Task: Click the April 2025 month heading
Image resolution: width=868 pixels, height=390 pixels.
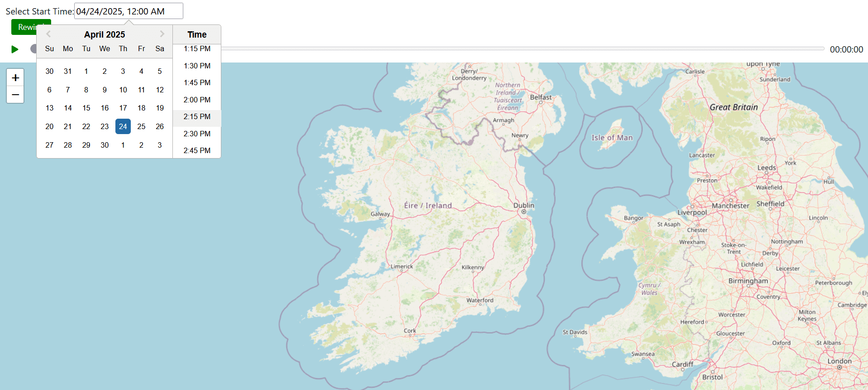Action: pyautogui.click(x=105, y=34)
